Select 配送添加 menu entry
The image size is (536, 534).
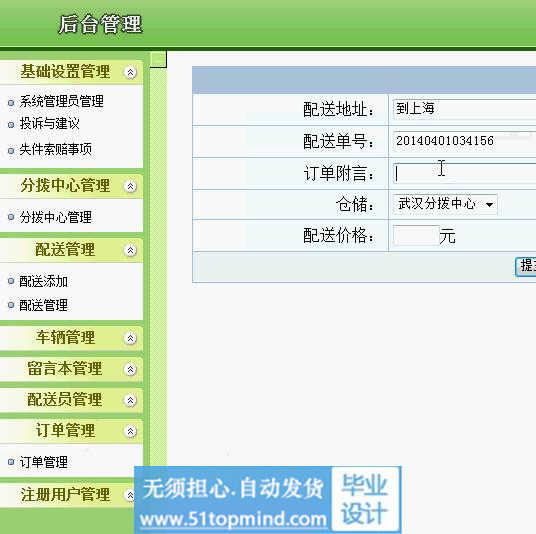tap(43, 281)
